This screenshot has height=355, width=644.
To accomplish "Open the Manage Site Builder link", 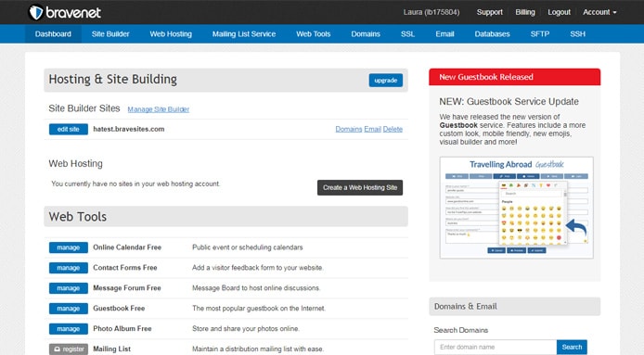I will point(158,109).
